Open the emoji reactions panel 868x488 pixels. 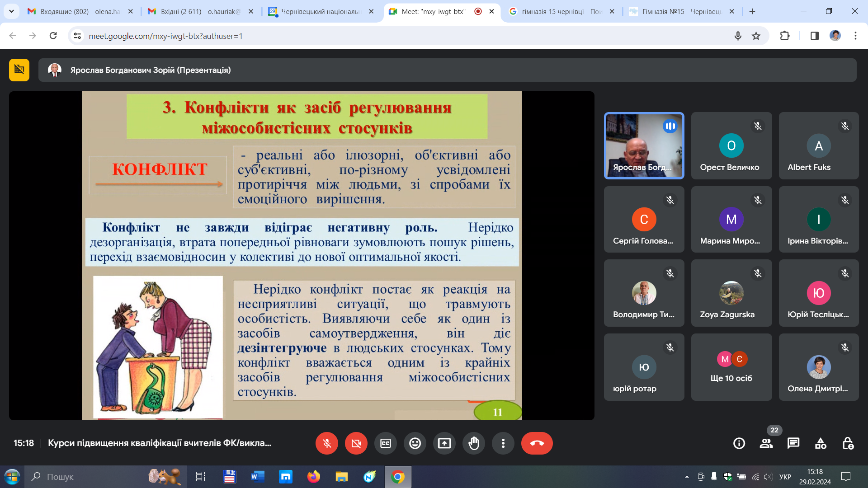[415, 443]
